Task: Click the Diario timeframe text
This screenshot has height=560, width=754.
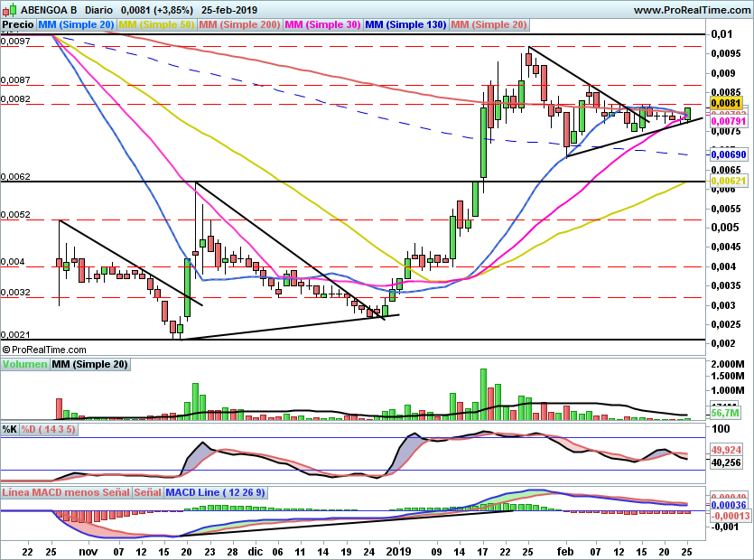Action: pyautogui.click(x=99, y=10)
